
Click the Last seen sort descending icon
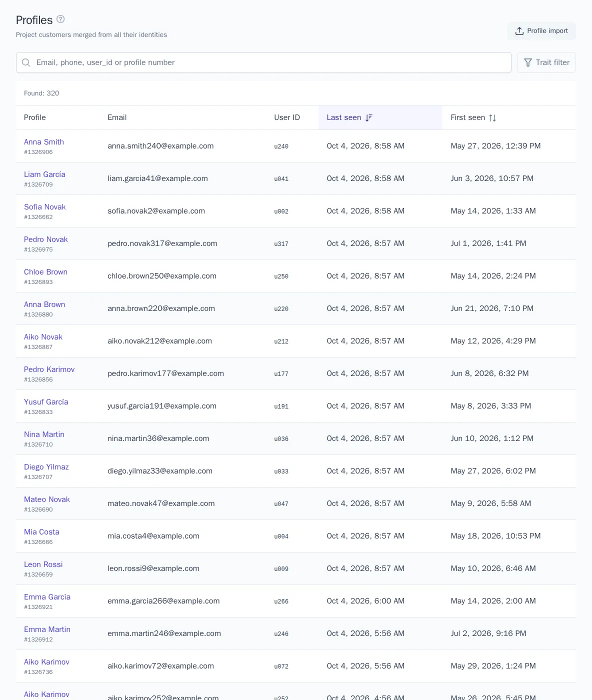[x=369, y=117]
